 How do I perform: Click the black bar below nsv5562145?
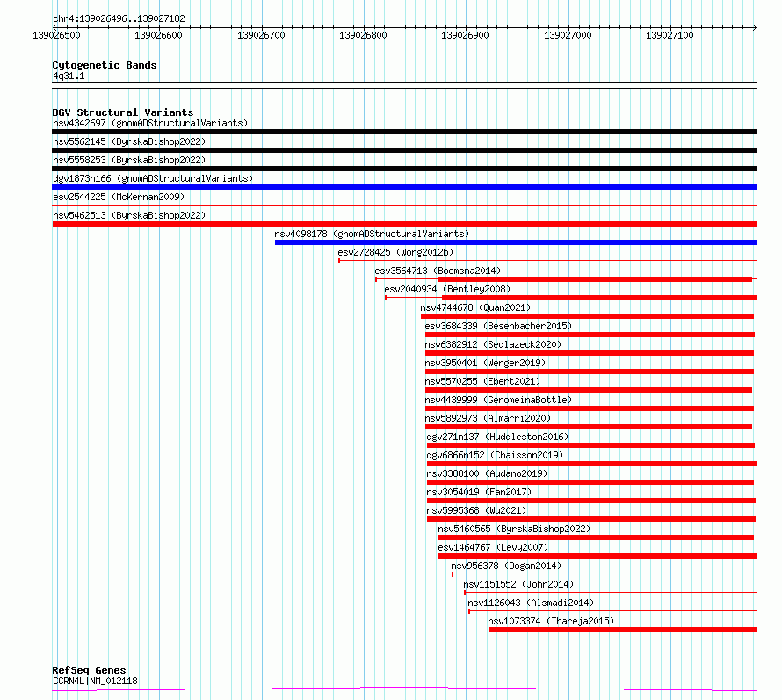[x=404, y=150]
